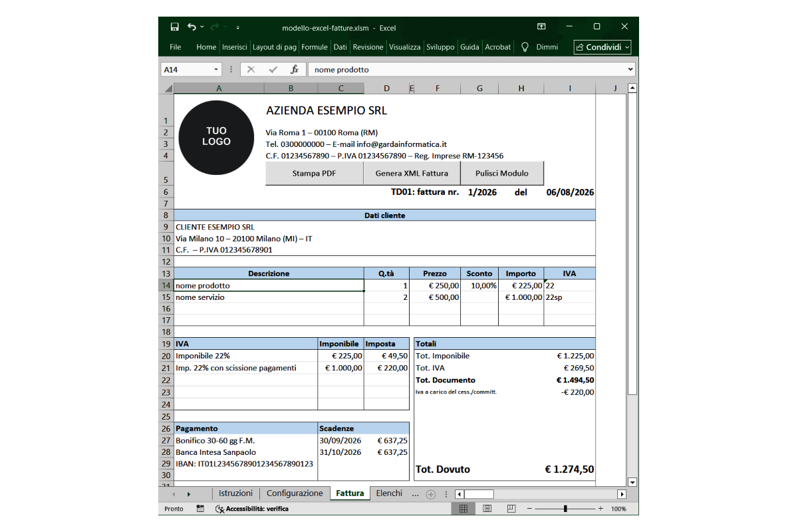This screenshot has height=532, width=798.
Task: Select the 'Bonifico 30-60 gg F.M.' cell
Action: (x=246, y=440)
